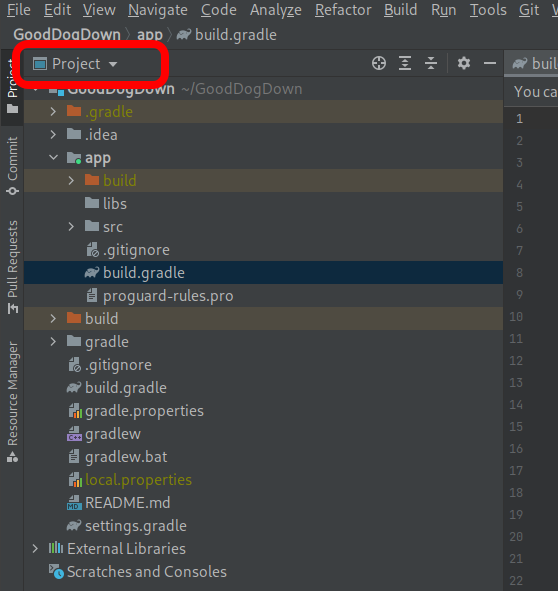Click the Expand All icon in Project toolbar
This screenshot has height=591, width=558.
click(x=405, y=63)
